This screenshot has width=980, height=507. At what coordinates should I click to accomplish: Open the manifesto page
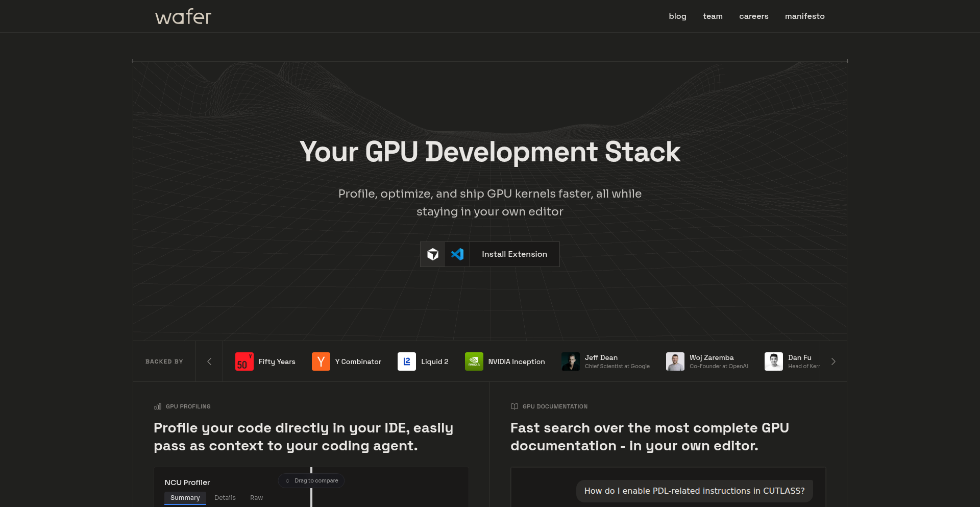804,16
